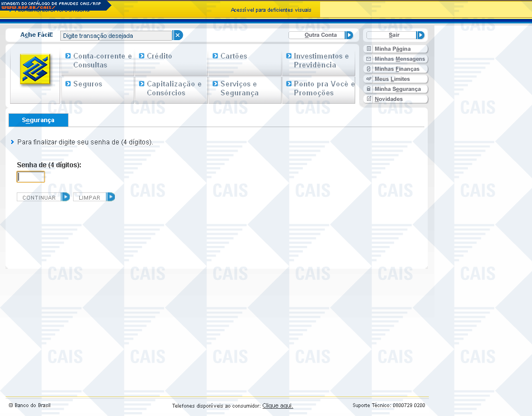532x416 pixels.
Task: Open Acessível para deficientes visuais link
Action: 271,10
